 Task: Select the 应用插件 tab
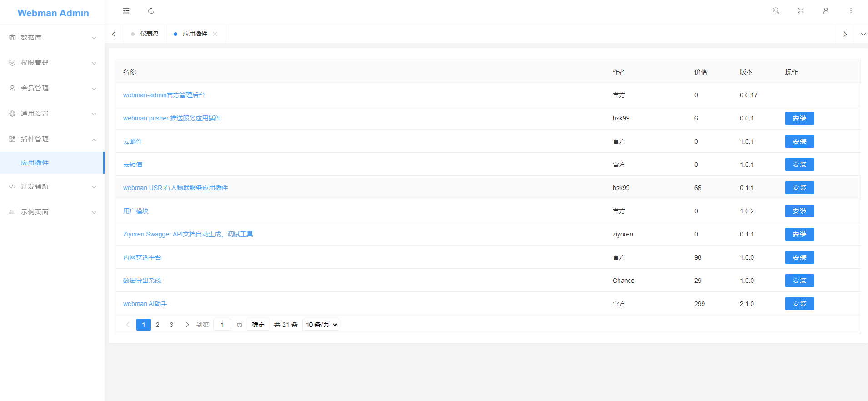coord(195,34)
